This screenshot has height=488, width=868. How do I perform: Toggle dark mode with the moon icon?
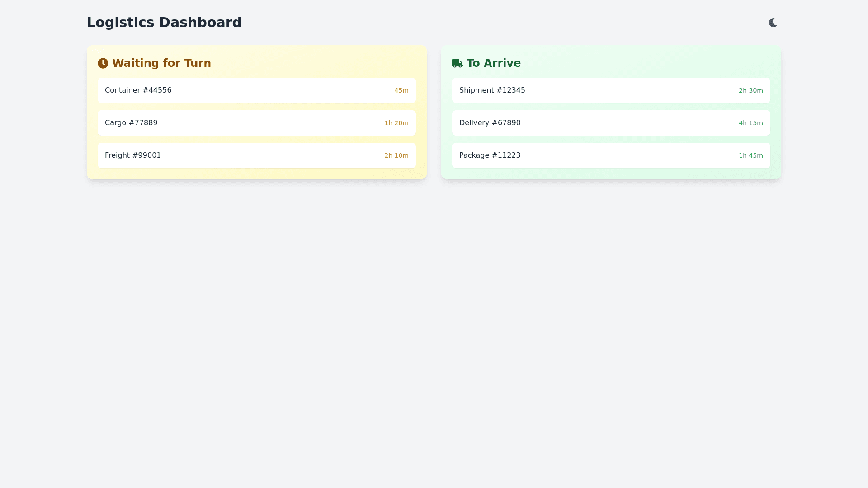pos(773,22)
